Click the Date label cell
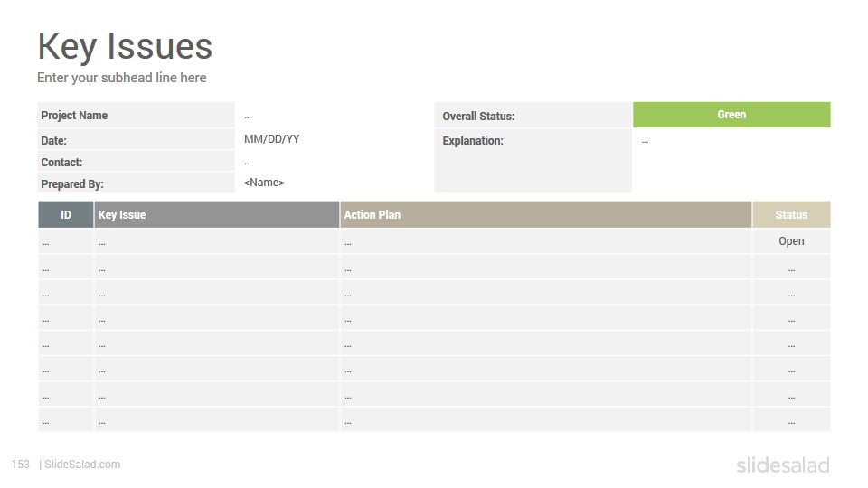The height and width of the screenshot is (488, 868). (137, 140)
